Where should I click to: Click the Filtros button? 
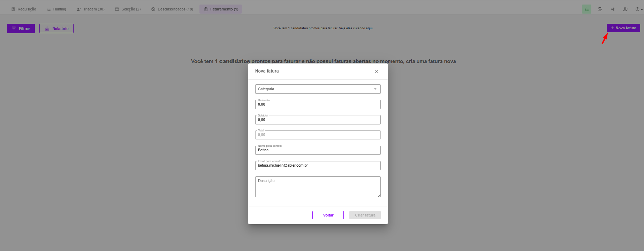[x=21, y=29]
